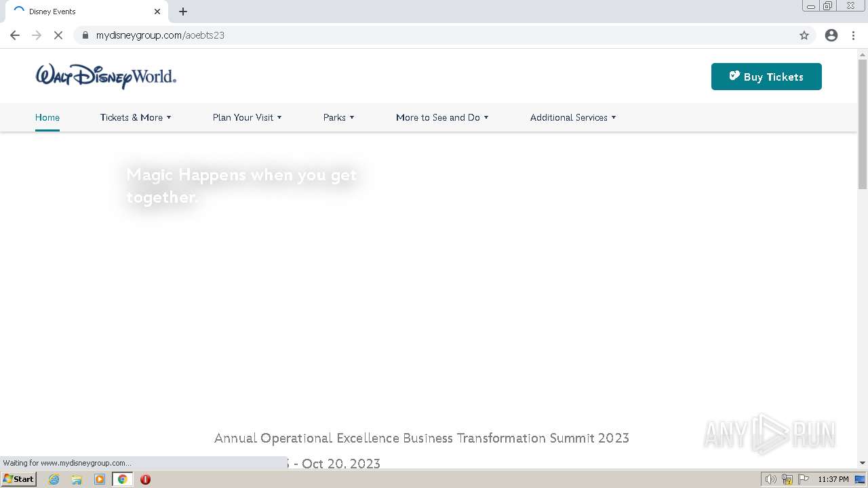The height and width of the screenshot is (488, 868).
Task: Open Chrome's three-dot menu
Action: [854, 35]
